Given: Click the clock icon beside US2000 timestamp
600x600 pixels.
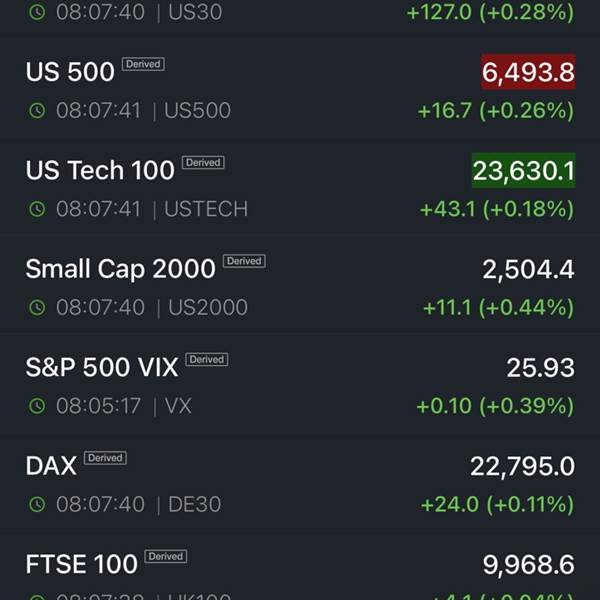Looking at the screenshot, I should coord(37,308).
